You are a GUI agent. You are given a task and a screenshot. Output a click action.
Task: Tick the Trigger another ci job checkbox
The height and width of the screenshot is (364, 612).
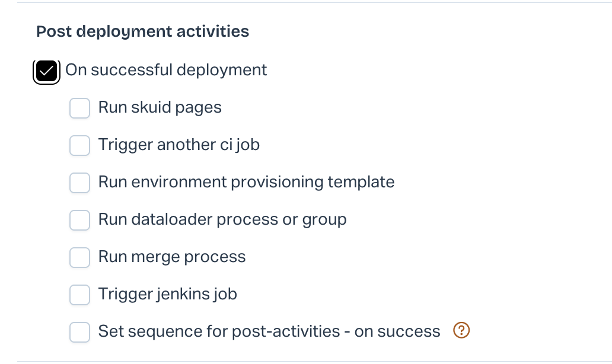pyautogui.click(x=79, y=145)
